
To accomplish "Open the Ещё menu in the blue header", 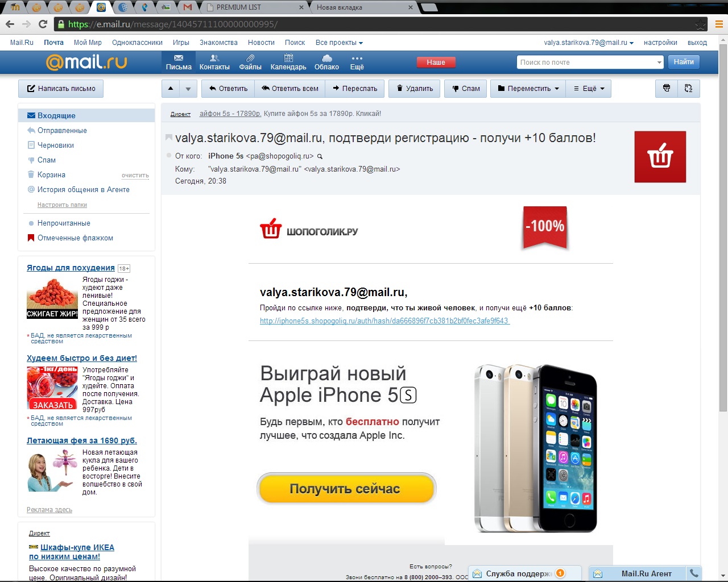I will pos(357,63).
